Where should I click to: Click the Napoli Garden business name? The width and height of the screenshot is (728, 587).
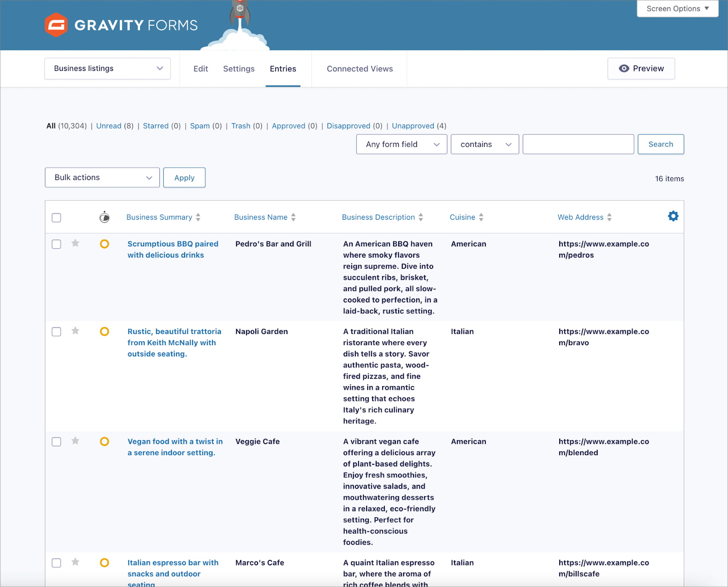tap(262, 331)
